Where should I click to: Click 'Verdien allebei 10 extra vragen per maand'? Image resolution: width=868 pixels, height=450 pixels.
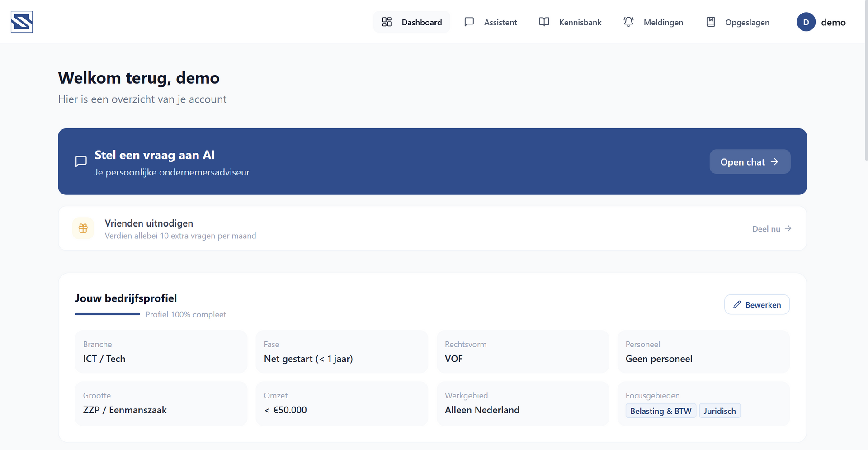180,236
